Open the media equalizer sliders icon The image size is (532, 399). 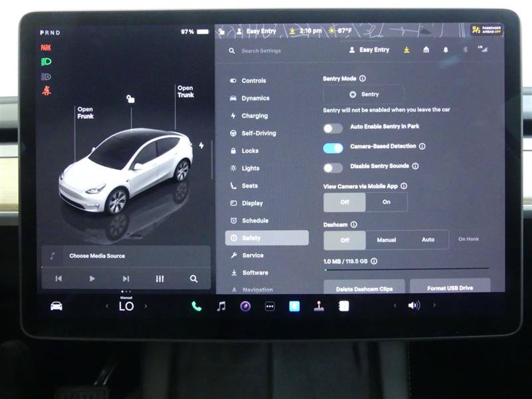point(160,279)
